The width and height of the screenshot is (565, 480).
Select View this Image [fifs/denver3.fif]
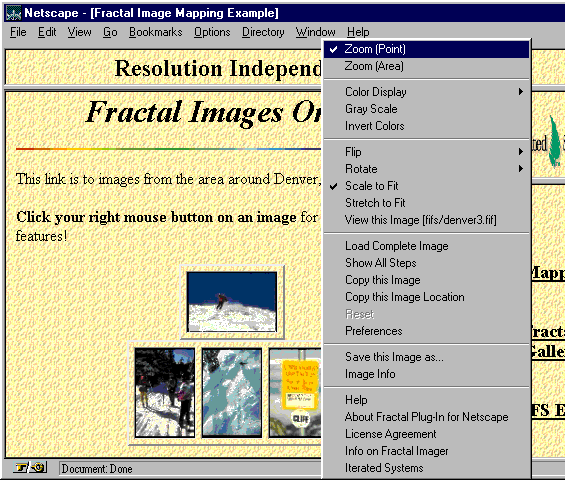(x=427, y=220)
